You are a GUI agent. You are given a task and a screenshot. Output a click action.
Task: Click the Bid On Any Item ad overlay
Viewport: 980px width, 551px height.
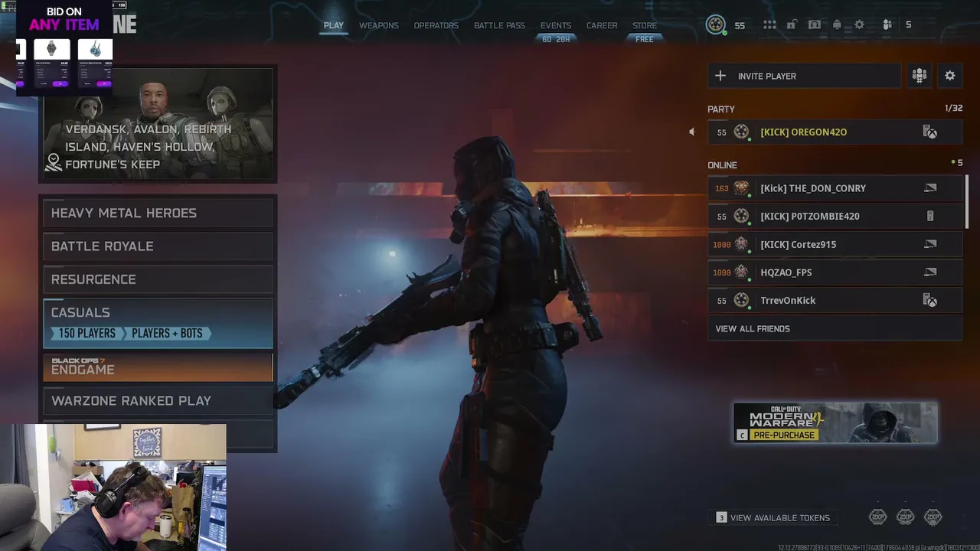tap(64, 47)
